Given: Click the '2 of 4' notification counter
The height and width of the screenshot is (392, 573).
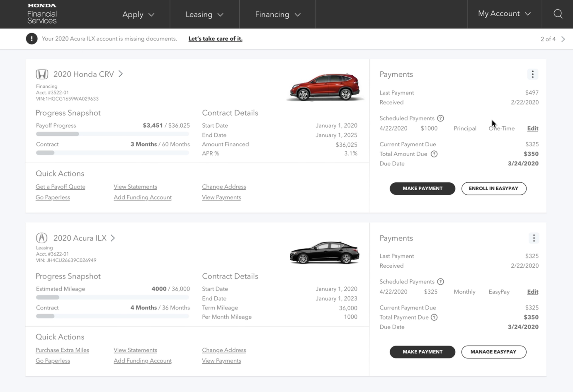Looking at the screenshot, I should (x=548, y=39).
